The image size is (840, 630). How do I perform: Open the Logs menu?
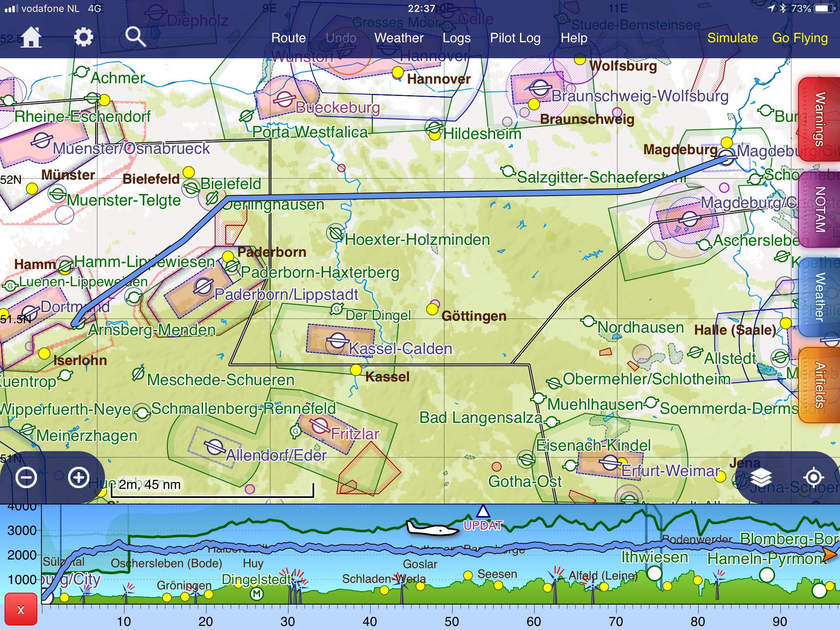pyautogui.click(x=456, y=38)
